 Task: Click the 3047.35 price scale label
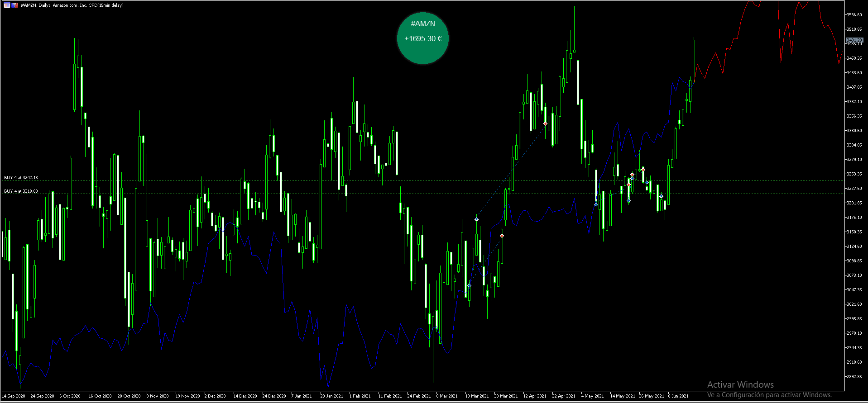tap(854, 290)
